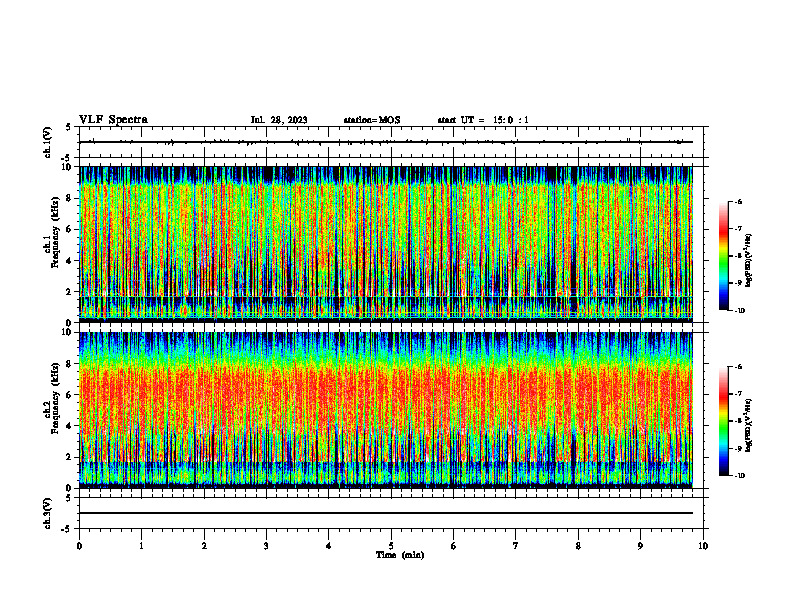Click time axis tick label "1"
The height and width of the screenshot is (612, 792).
141,546
